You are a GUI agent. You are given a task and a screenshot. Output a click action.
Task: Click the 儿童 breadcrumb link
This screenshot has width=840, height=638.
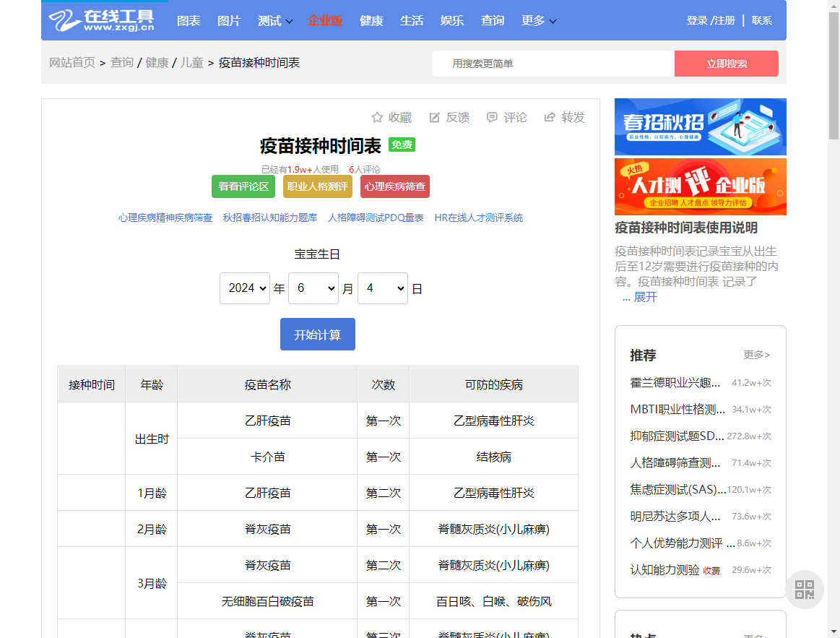coord(192,63)
